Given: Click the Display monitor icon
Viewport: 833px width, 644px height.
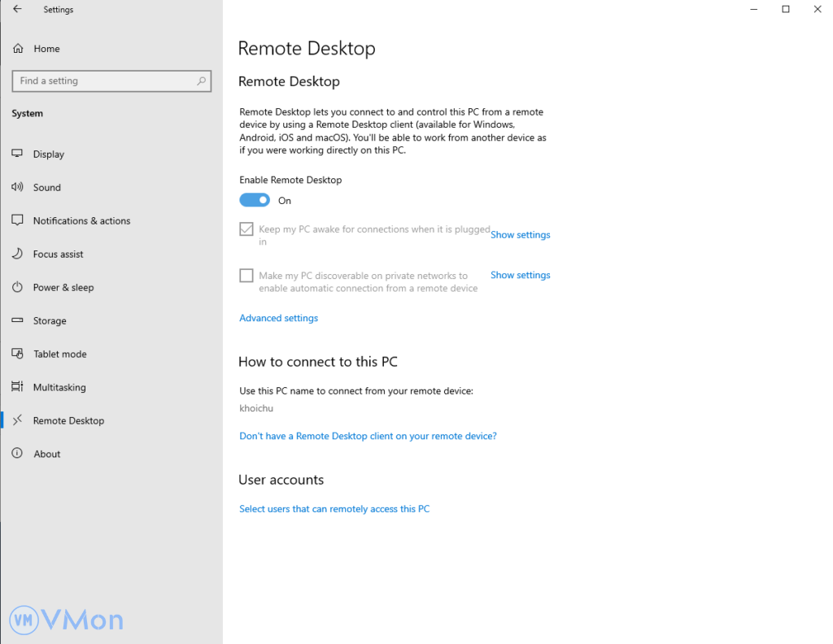Looking at the screenshot, I should 17,154.
